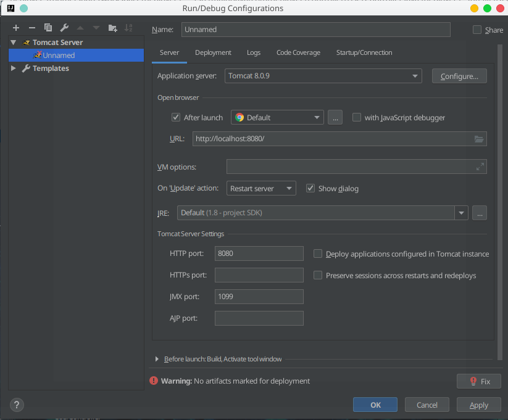Click the wrench Edit Templates icon in toolbar
Screen dimensions: 508x420
click(64, 28)
